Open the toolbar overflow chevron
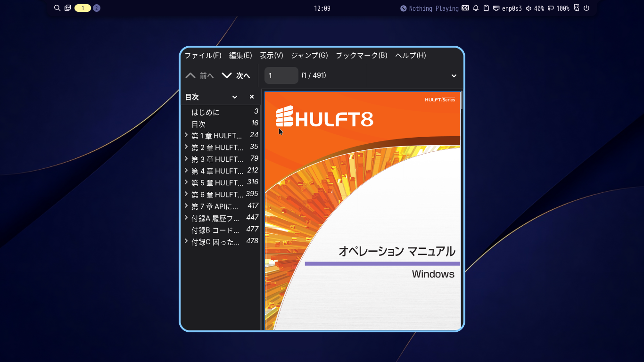The image size is (644, 362). (454, 76)
